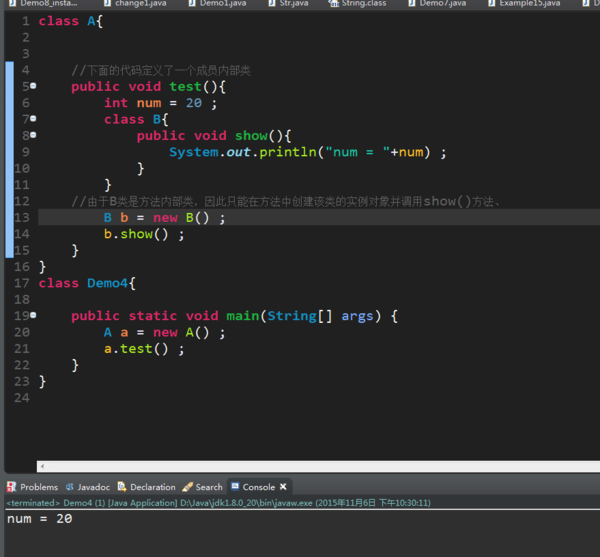600x557 pixels.
Task: Switch to the Str.java editor tab
Action: [294, 4]
